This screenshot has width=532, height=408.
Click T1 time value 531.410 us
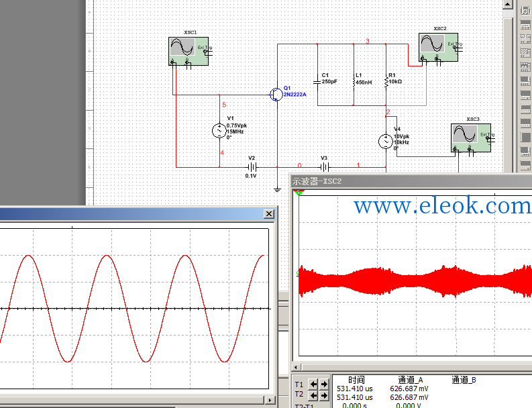(354, 389)
